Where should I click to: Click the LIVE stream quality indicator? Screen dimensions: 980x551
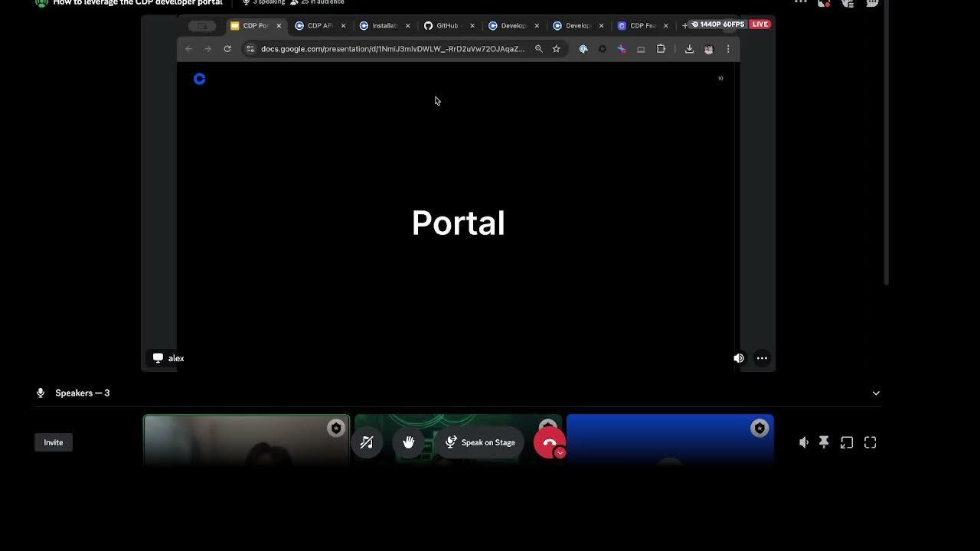pyautogui.click(x=759, y=24)
